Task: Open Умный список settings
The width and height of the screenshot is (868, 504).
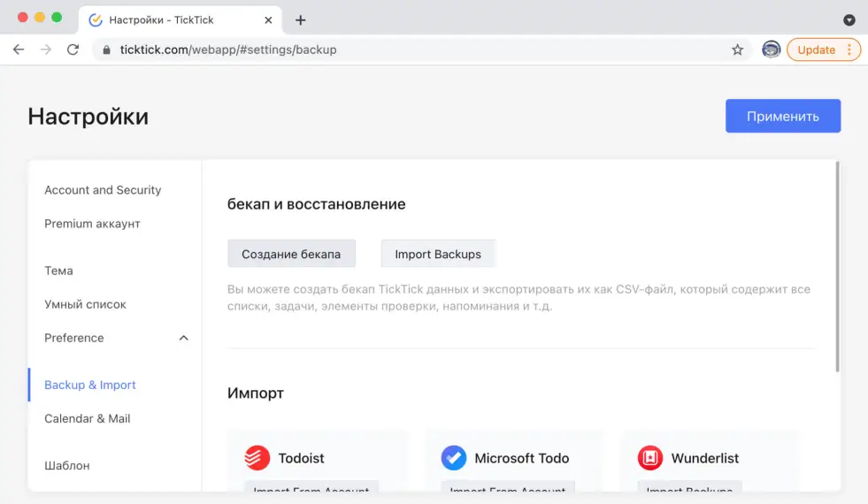Action: pos(85,304)
